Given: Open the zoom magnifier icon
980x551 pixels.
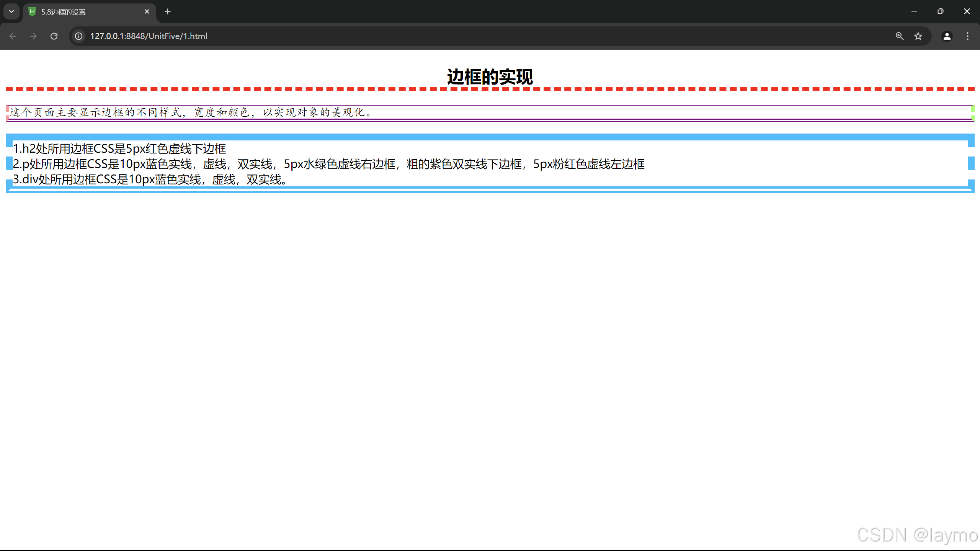Looking at the screenshot, I should tap(900, 36).
